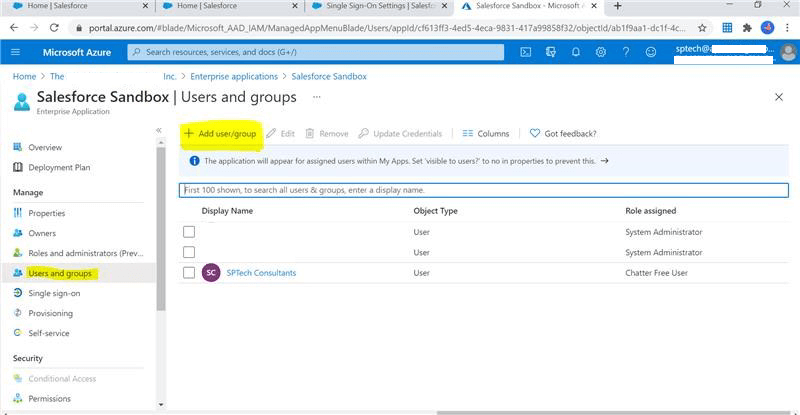The width and height of the screenshot is (800, 415).
Task: Open Conditional Access under Security
Action: click(x=62, y=379)
